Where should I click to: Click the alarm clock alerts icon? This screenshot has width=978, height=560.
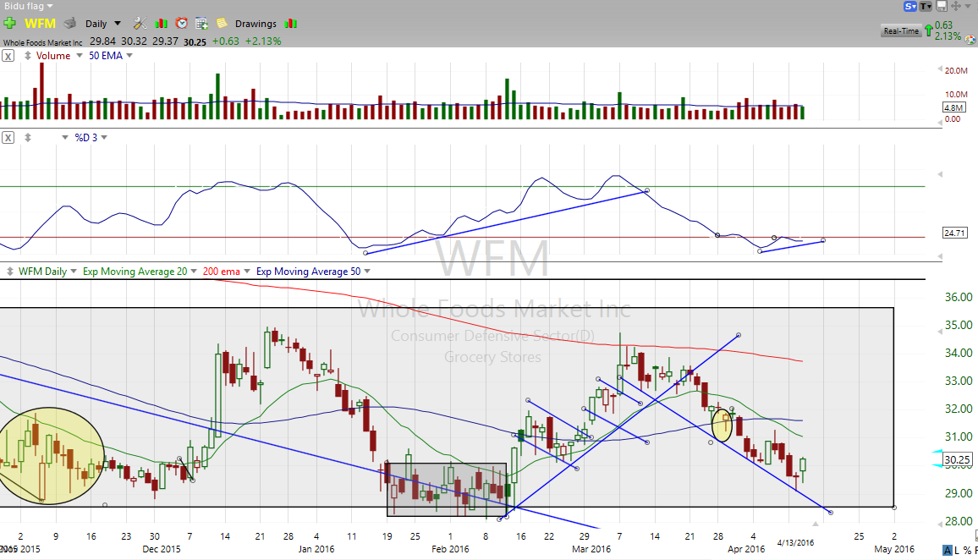(181, 24)
